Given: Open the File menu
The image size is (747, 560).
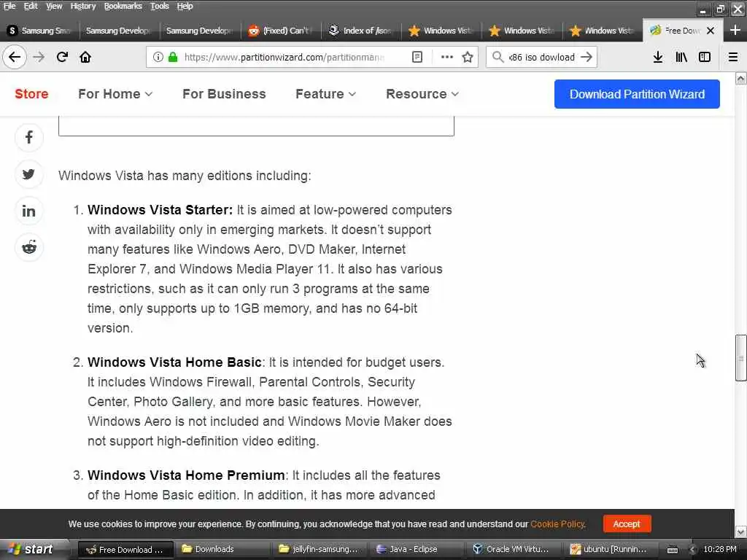Looking at the screenshot, I should click(9, 6).
